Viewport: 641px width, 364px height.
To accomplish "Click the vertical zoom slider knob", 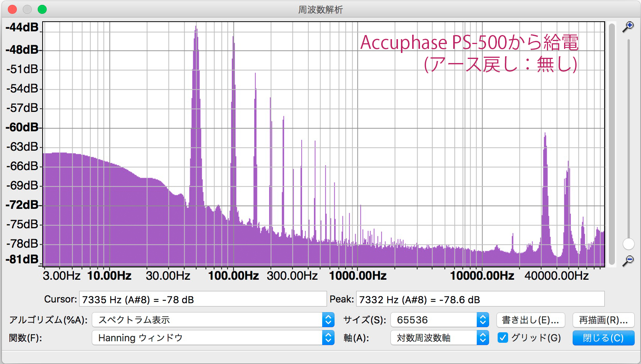I will (629, 244).
